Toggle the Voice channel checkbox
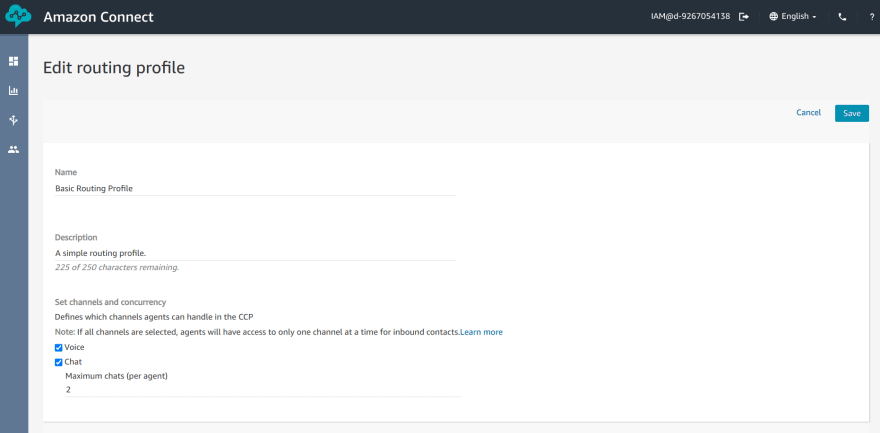 pyautogui.click(x=58, y=348)
